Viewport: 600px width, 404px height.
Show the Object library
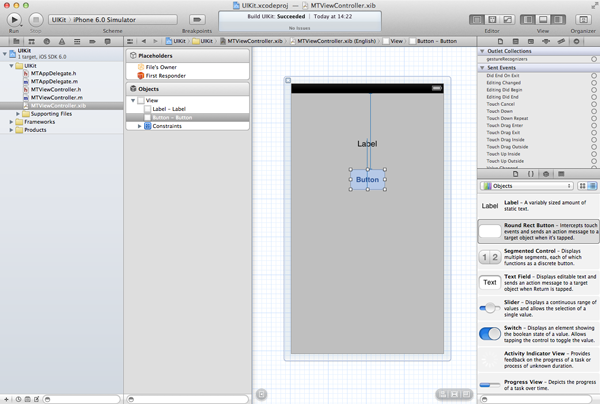click(x=546, y=174)
